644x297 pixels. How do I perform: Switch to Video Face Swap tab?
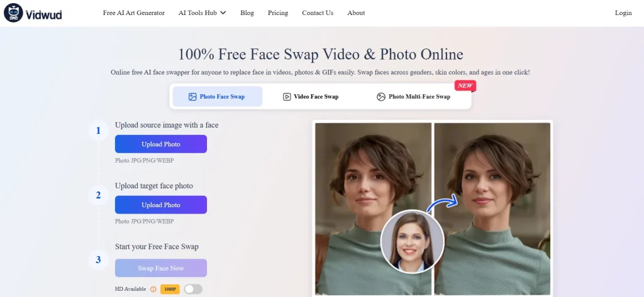click(x=311, y=97)
